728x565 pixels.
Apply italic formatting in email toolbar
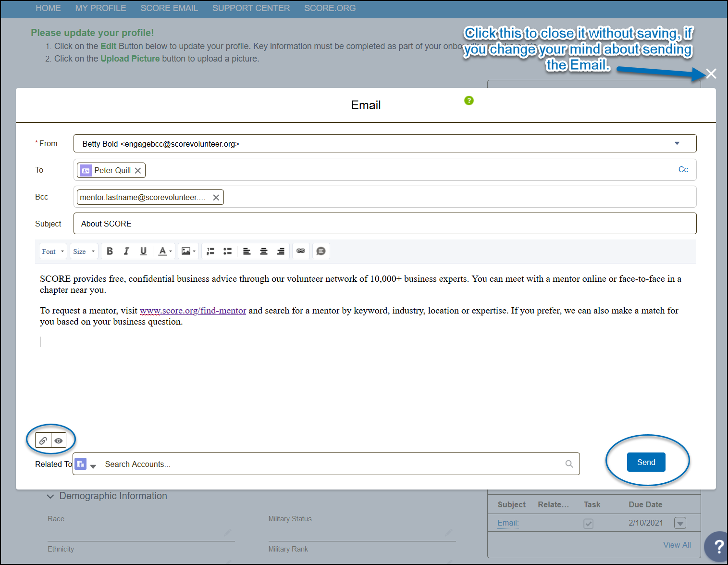click(x=126, y=251)
